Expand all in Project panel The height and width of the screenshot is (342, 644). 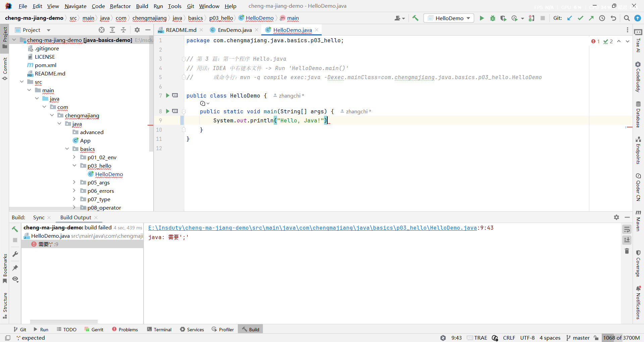tap(112, 30)
